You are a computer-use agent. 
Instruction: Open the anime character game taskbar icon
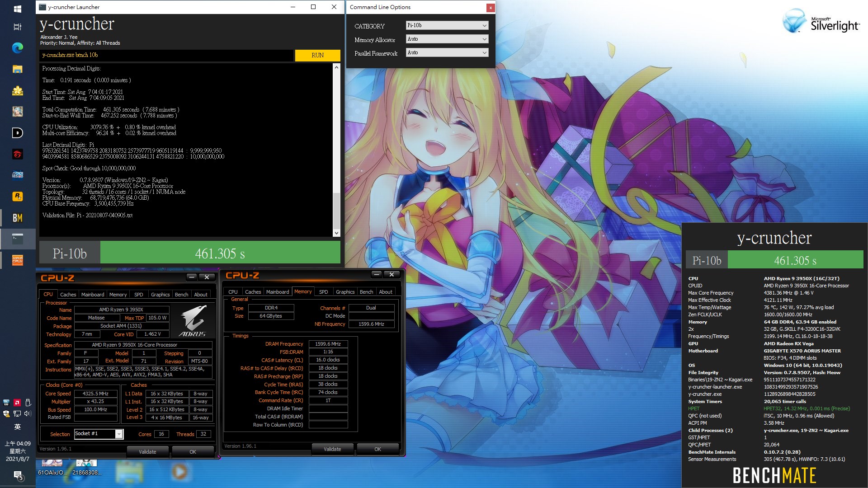[x=17, y=111]
